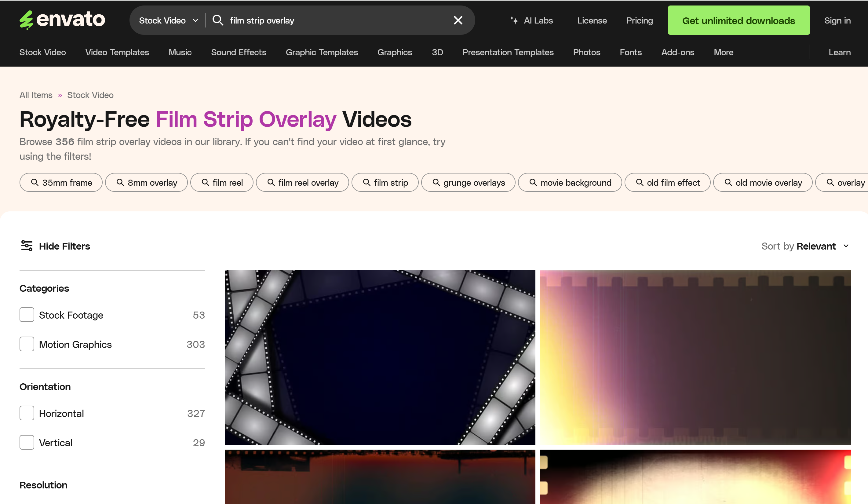Enable the Stock Footage category checkbox
This screenshot has width=868, height=504.
click(x=27, y=315)
